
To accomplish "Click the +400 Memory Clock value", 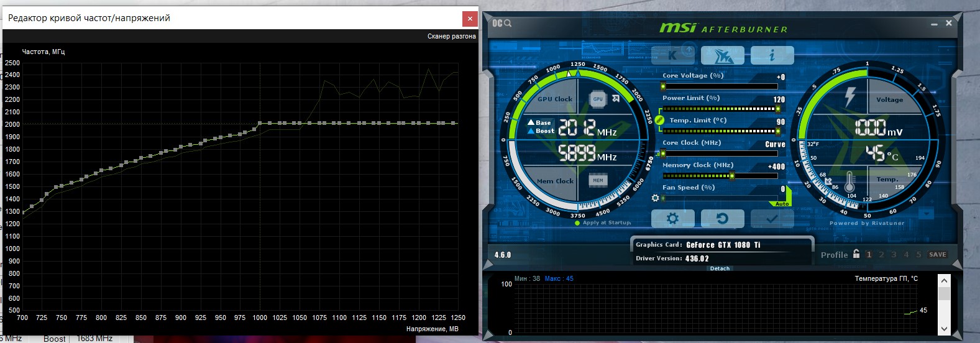I will 776,167.
